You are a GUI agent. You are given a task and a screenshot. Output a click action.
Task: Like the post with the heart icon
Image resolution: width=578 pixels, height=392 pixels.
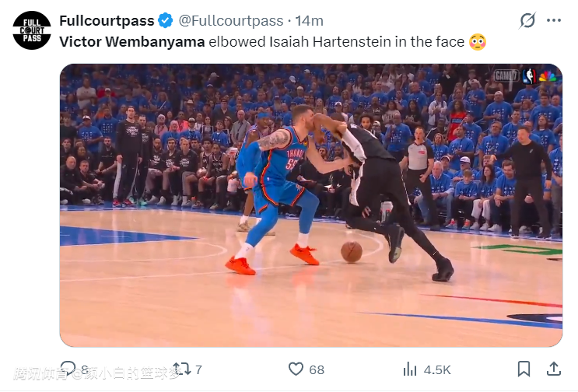click(x=296, y=369)
